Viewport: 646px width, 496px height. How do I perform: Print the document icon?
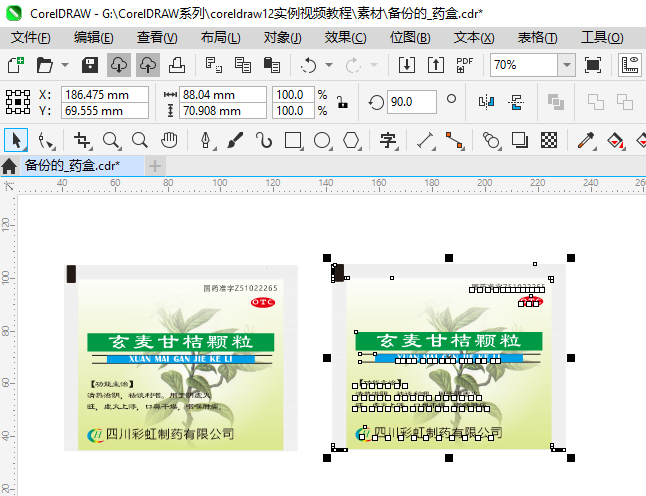coord(177,65)
